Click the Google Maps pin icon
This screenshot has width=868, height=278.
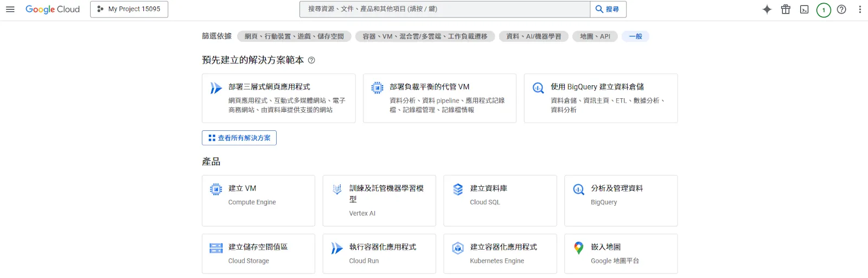pyautogui.click(x=579, y=248)
